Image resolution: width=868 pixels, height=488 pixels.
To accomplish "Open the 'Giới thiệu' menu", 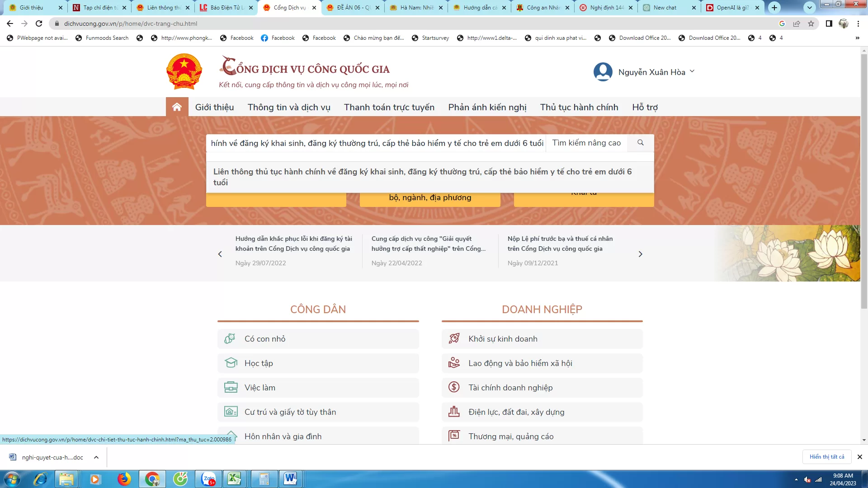I will 214,107.
